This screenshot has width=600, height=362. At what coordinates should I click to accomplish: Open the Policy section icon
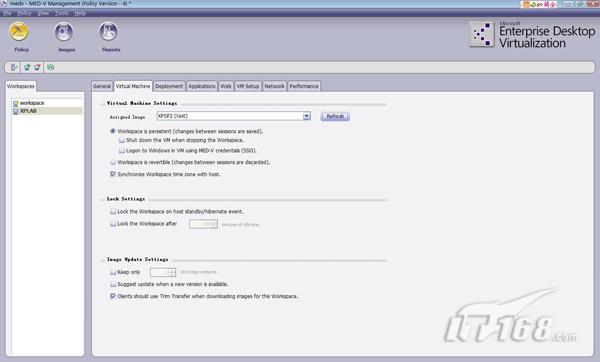(19, 31)
